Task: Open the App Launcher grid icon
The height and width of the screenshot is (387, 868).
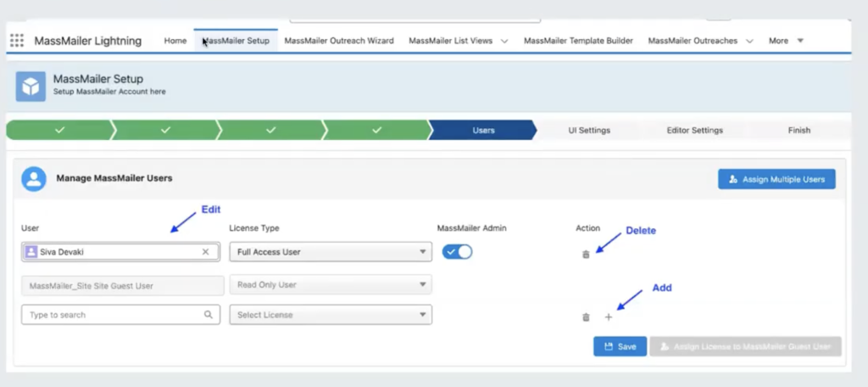Action: click(17, 41)
